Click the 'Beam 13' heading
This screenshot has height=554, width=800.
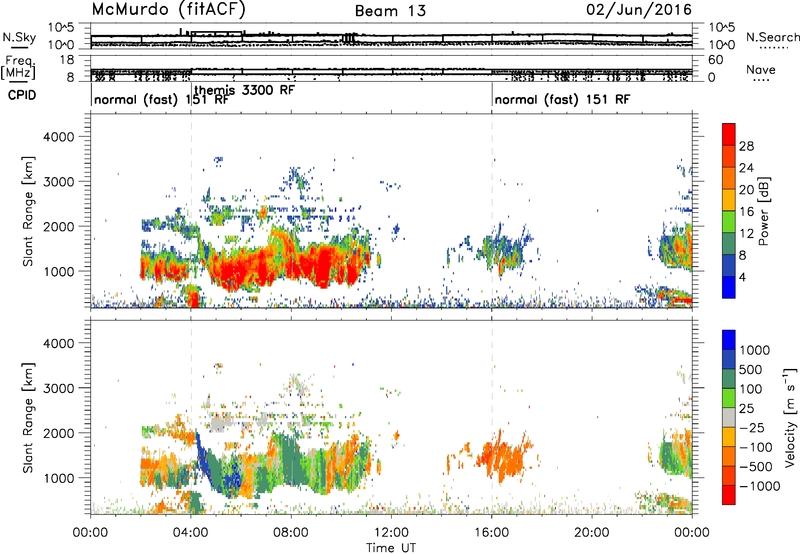390,11
